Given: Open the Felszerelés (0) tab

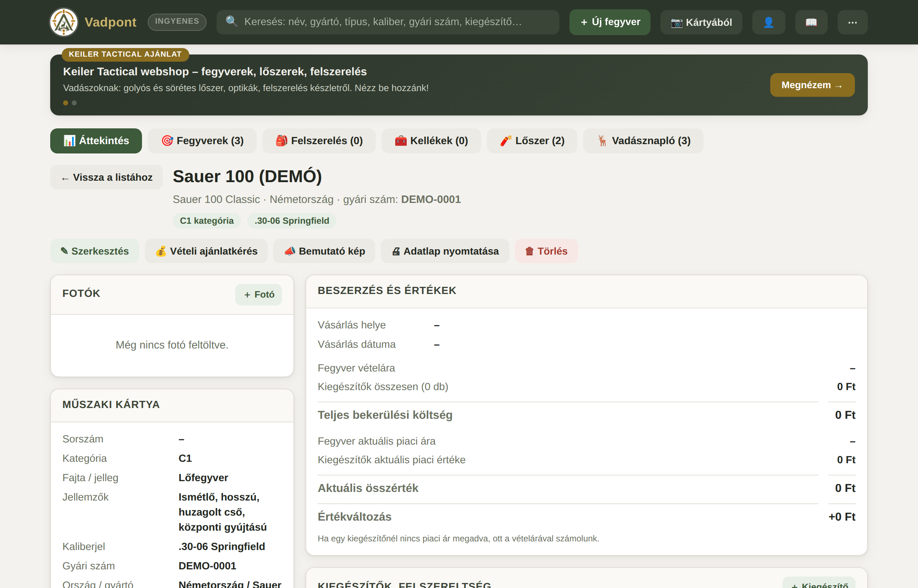Looking at the screenshot, I should (x=319, y=141).
